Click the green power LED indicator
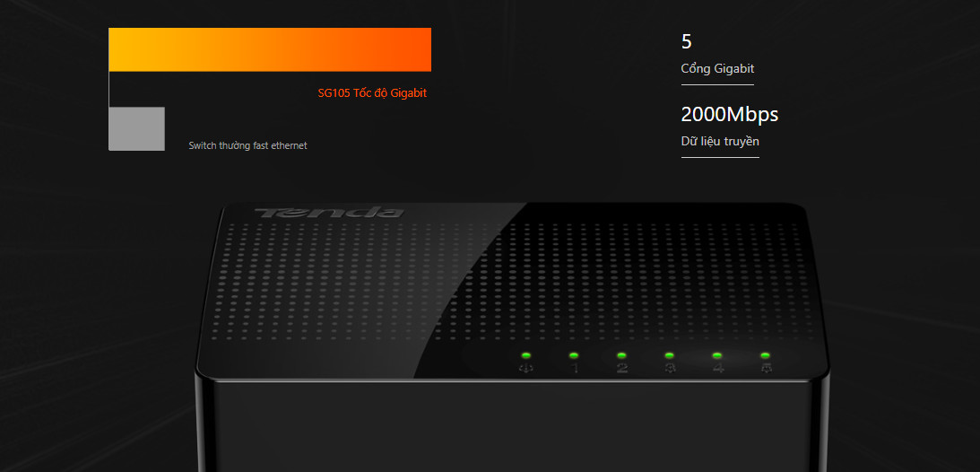This screenshot has height=472, width=980. (526, 355)
